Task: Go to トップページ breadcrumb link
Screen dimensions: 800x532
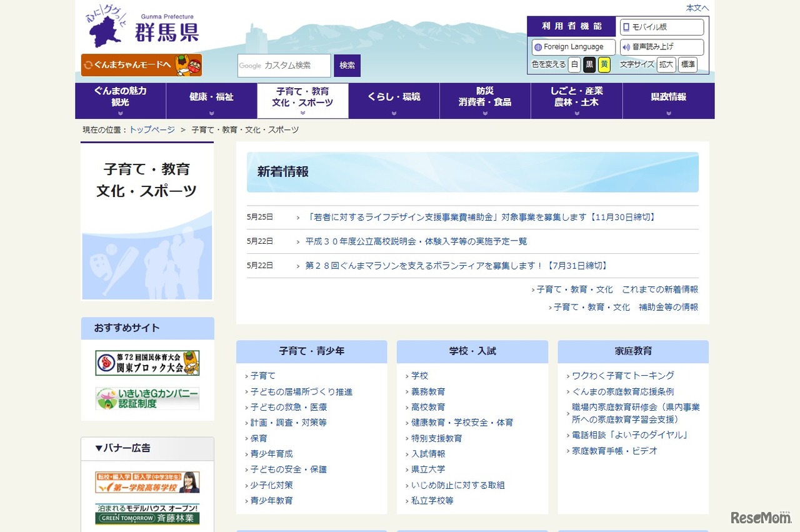Action: [152, 130]
